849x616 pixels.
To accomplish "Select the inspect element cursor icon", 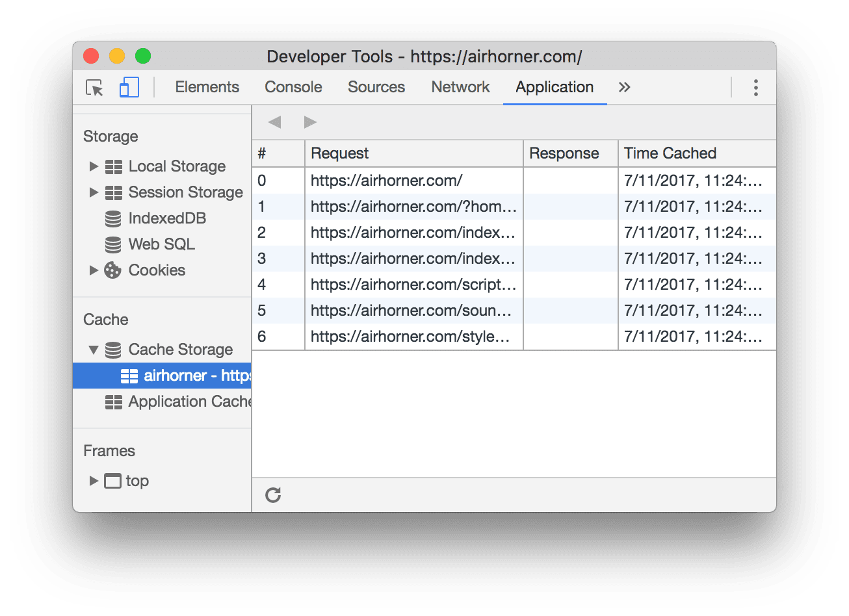I will (x=93, y=88).
